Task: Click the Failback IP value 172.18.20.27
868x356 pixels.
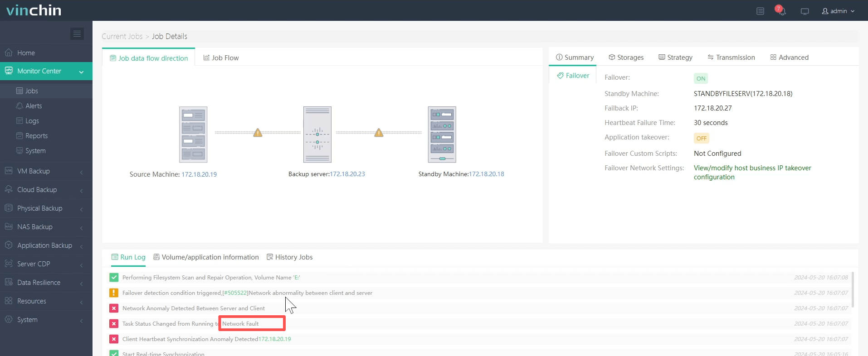Action: pos(713,108)
